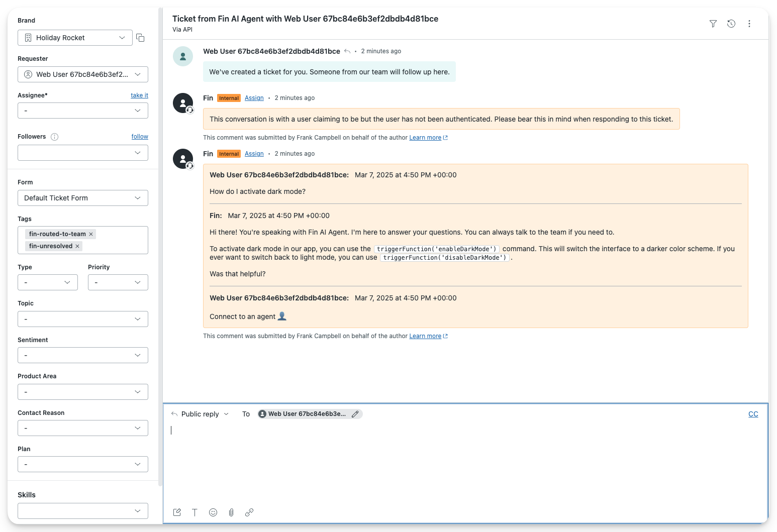Edit recipient using the pencil icon
The width and height of the screenshot is (777, 532).
point(355,414)
